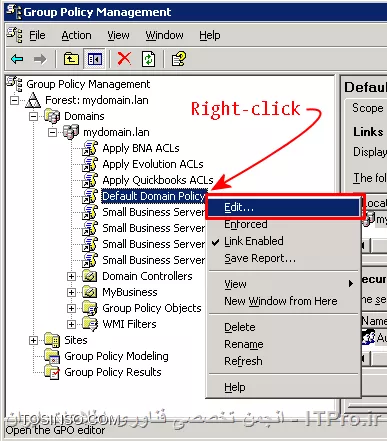
Task: Click the red X Delete toolbar icon
Action: (x=124, y=59)
